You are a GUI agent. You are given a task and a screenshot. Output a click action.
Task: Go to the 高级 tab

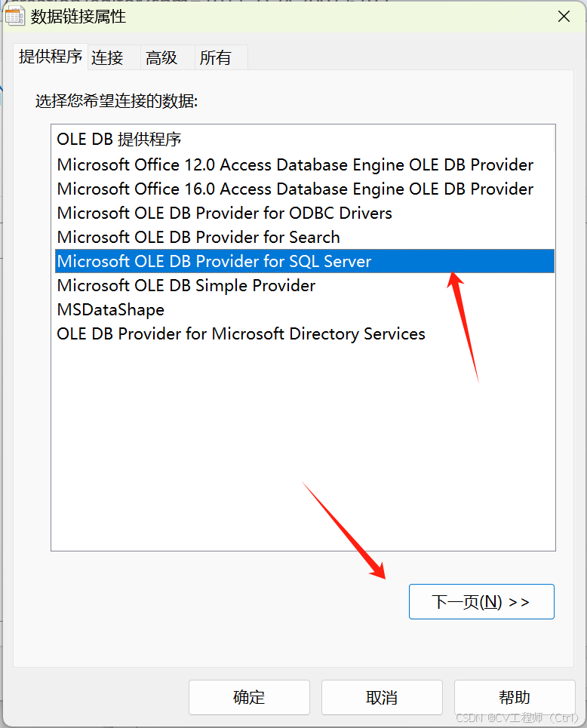click(x=161, y=58)
